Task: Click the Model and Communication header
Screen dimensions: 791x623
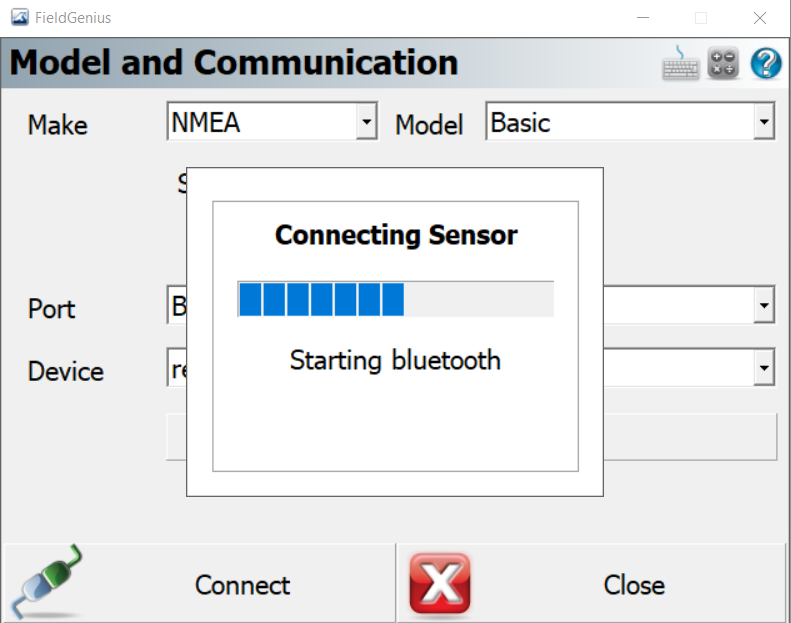Action: click(234, 63)
